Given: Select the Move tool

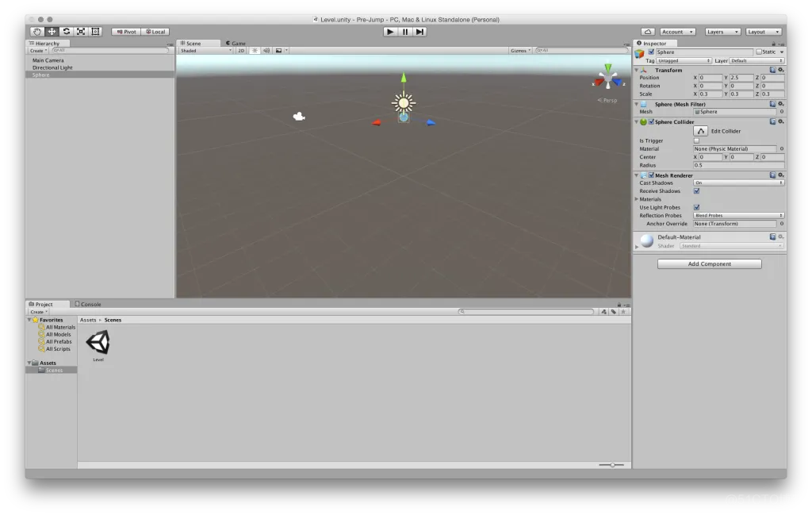Looking at the screenshot, I should click(52, 32).
